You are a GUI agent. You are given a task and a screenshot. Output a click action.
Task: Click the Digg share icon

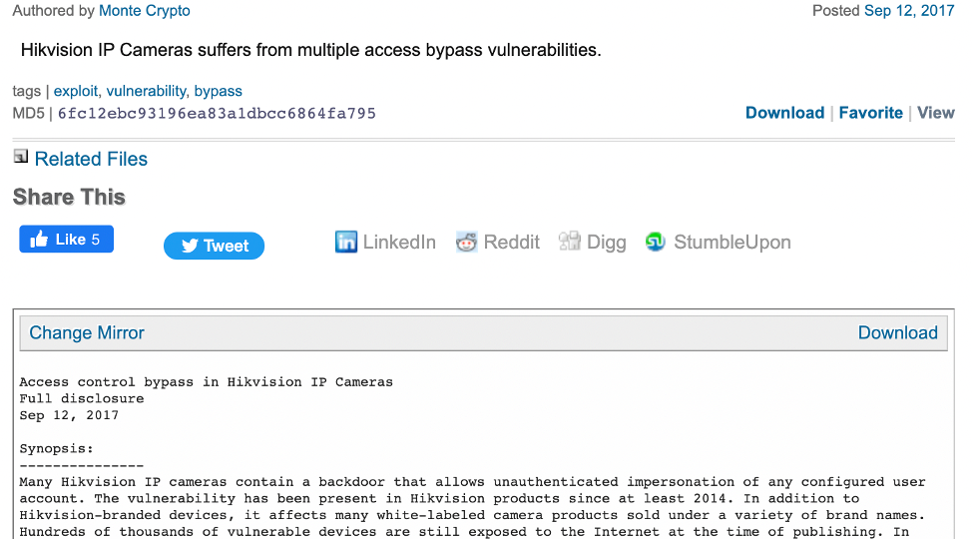pyautogui.click(x=570, y=242)
